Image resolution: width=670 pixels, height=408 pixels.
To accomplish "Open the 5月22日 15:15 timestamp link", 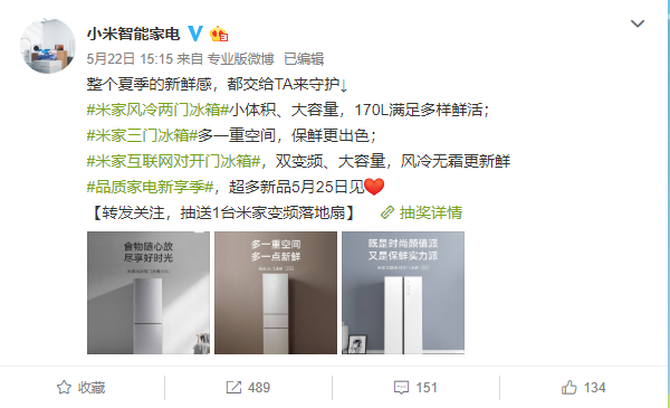I will point(129,59).
